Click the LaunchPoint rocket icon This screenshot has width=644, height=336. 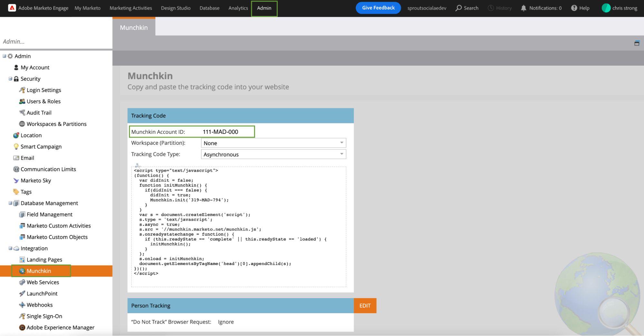(22, 293)
